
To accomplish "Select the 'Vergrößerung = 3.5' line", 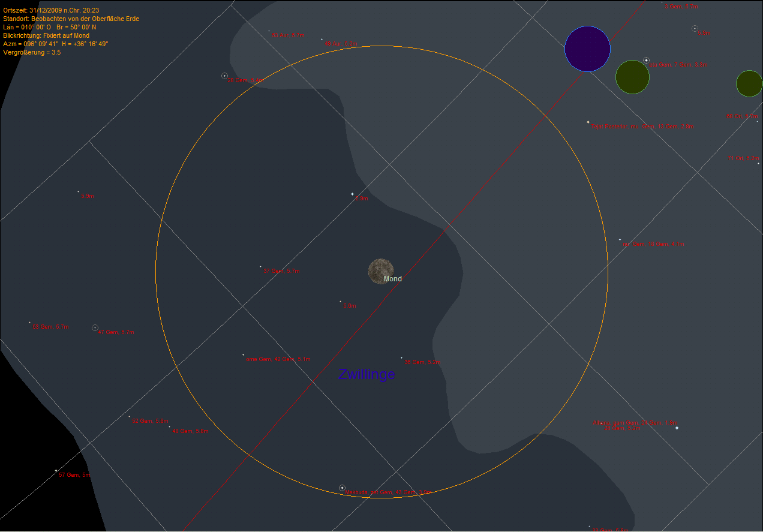I will pos(32,53).
